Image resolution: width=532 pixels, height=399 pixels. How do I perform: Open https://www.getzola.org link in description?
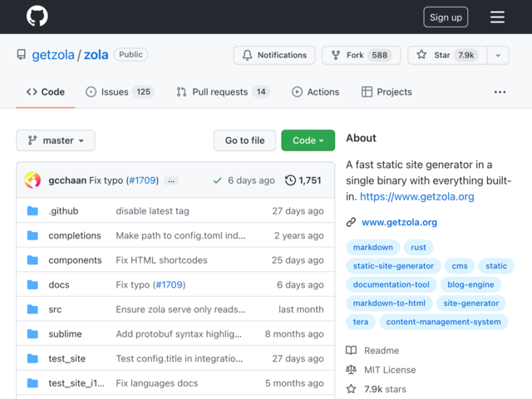click(x=417, y=196)
